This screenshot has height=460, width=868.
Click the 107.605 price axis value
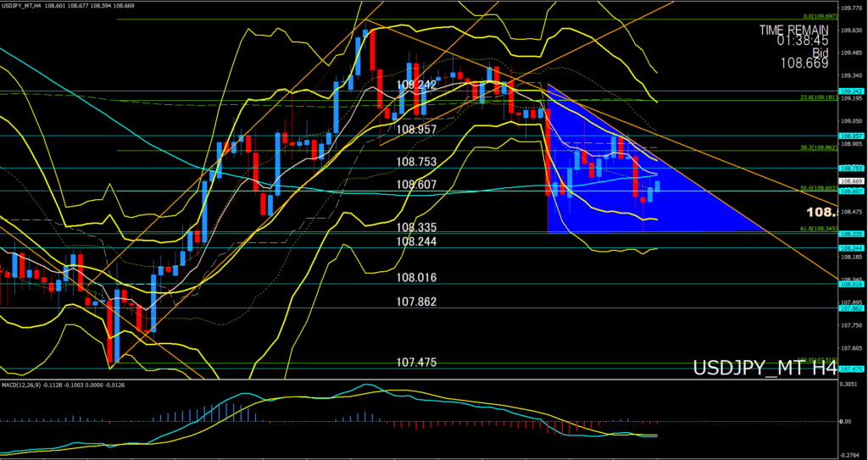click(x=851, y=347)
